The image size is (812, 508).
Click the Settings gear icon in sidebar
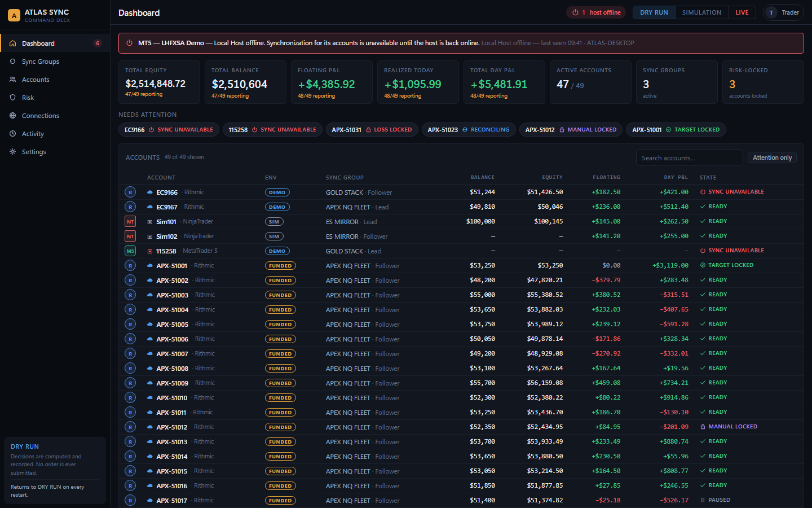[12, 152]
